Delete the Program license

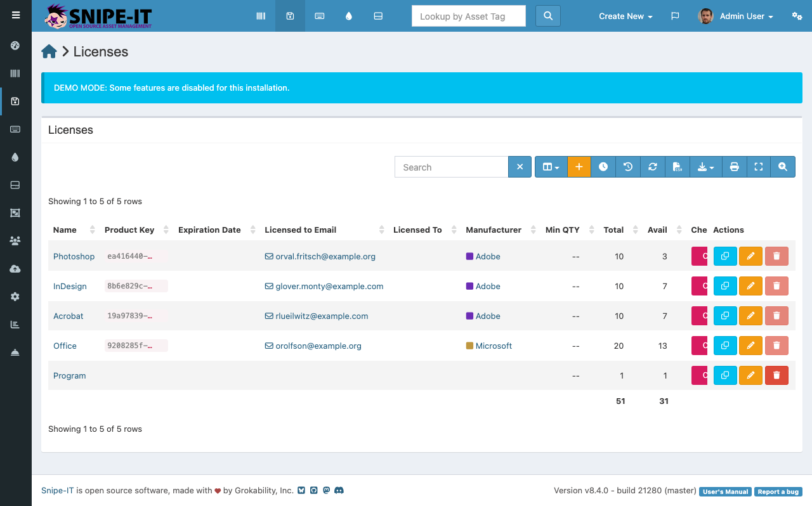[x=776, y=375]
